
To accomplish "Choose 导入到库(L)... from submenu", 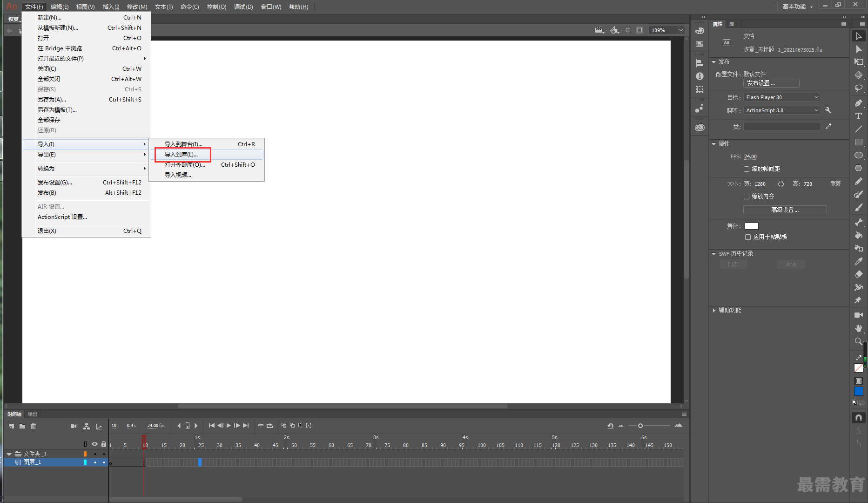I will click(206, 155).
